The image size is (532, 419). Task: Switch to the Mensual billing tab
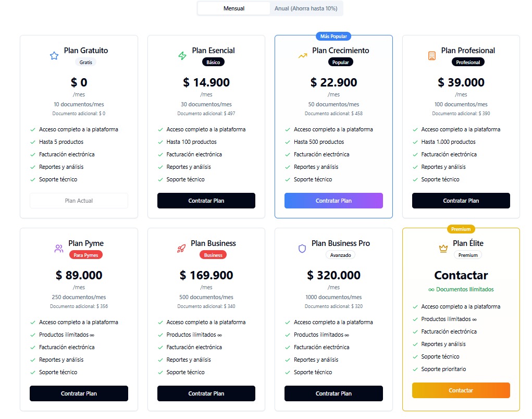(x=234, y=8)
